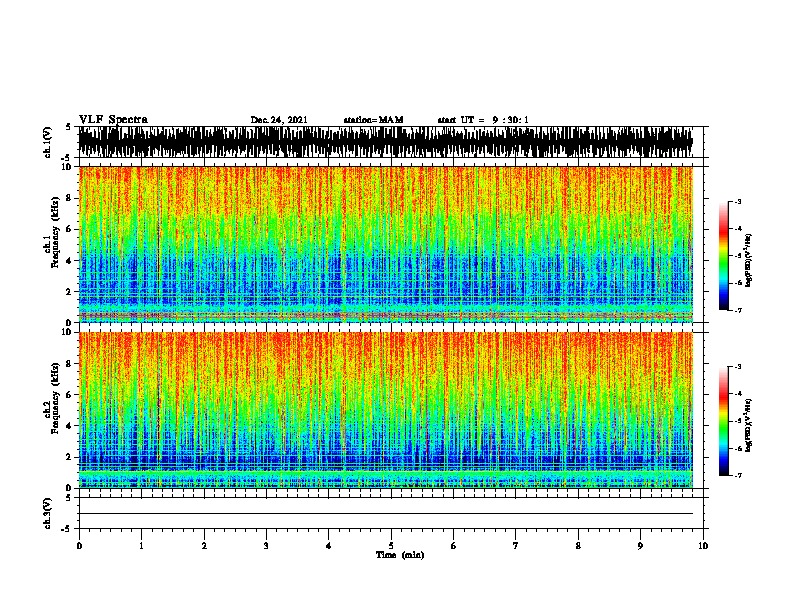This screenshot has height=612, width=792.
Task: Click the ch.2 spectrogram panel
Action: (386, 410)
